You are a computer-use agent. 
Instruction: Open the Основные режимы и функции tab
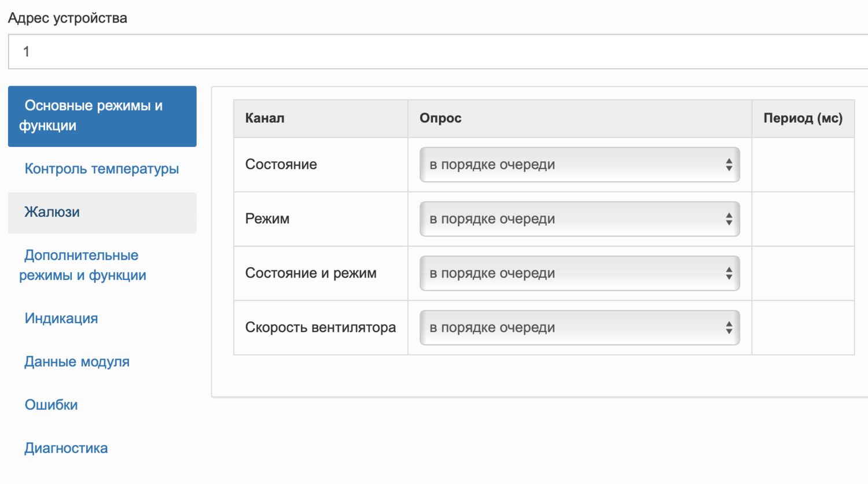click(102, 116)
